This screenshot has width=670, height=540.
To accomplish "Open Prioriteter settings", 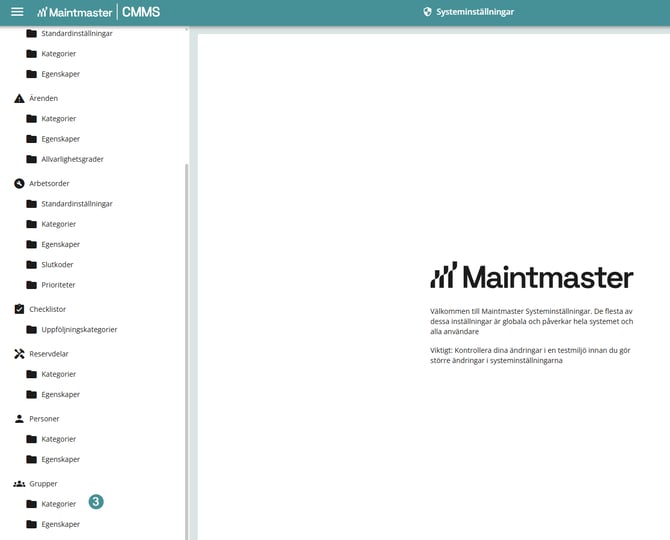I will (59, 285).
